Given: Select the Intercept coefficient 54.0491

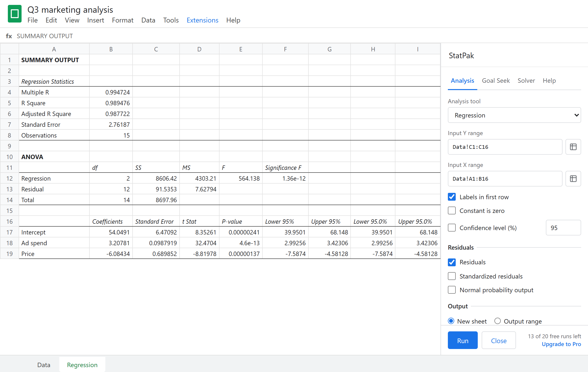Looking at the screenshot, I should (111, 232).
